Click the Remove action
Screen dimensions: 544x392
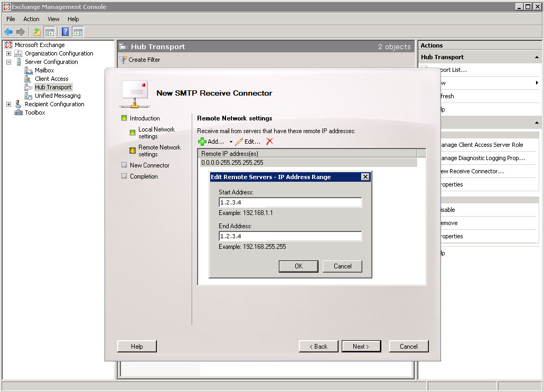click(449, 223)
